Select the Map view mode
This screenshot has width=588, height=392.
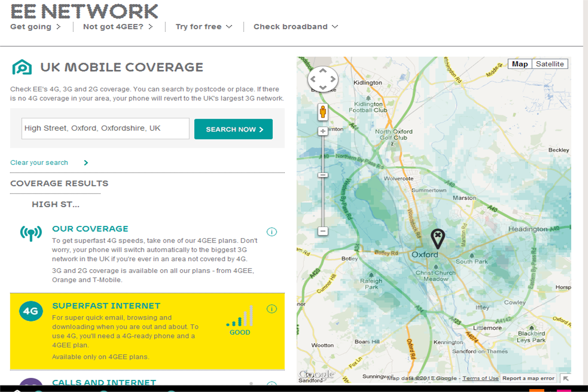point(519,64)
